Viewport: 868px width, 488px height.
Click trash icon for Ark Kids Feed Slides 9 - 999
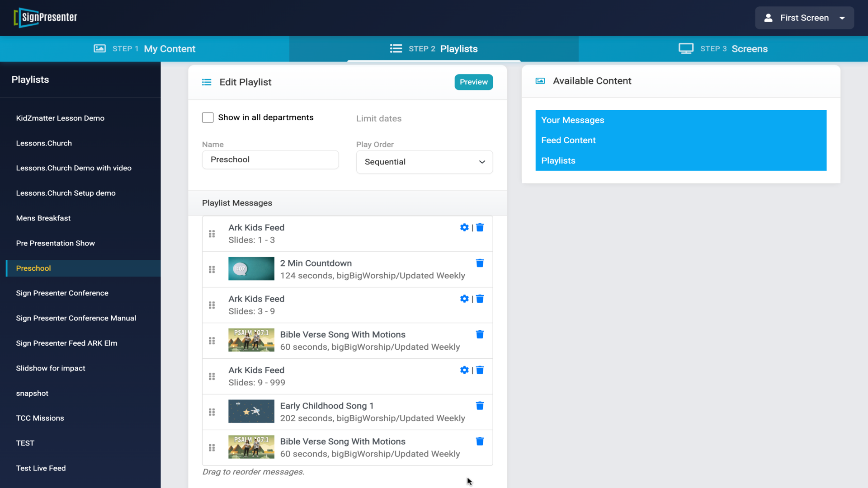coord(480,370)
